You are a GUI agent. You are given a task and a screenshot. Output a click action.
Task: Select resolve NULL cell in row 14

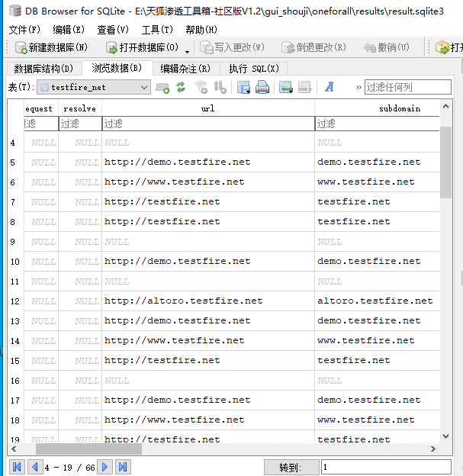pyautogui.click(x=80, y=341)
